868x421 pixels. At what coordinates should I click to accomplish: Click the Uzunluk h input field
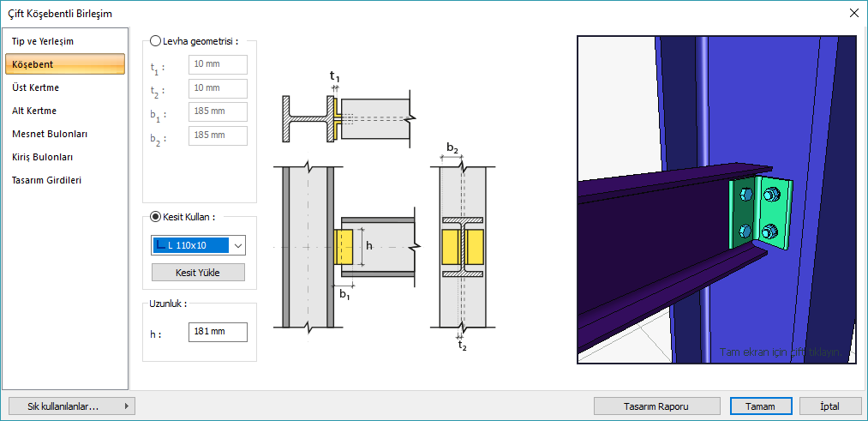coord(218,333)
